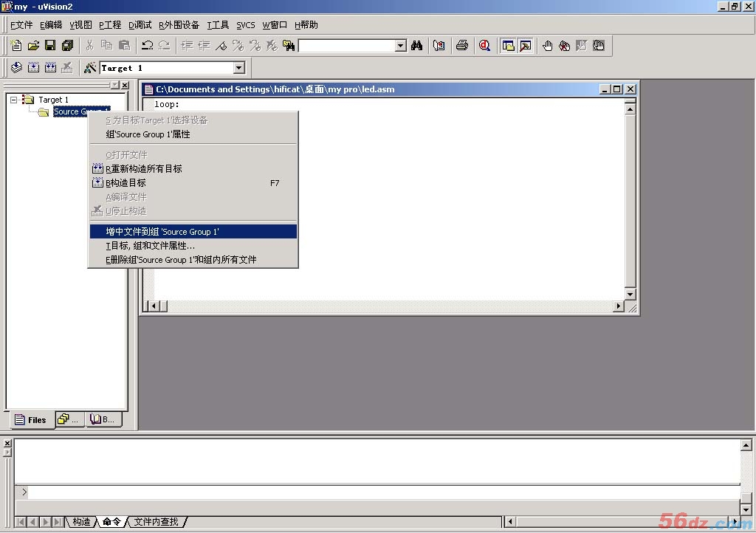The width and height of the screenshot is (756, 533).
Task: Click the Save all files icon
Action: coord(67,45)
